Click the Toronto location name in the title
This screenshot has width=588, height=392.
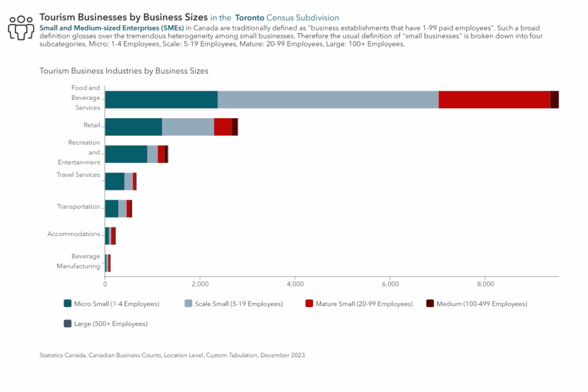pyautogui.click(x=250, y=18)
